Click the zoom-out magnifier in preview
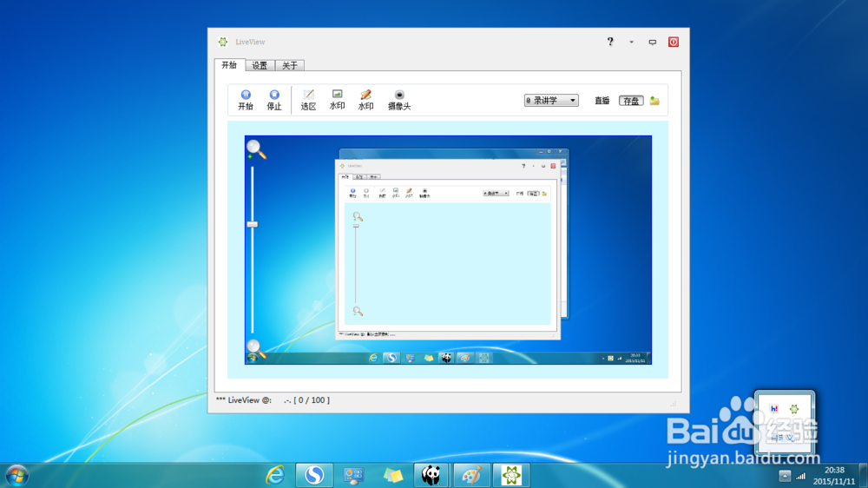The width and height of the screenshot is (868, 488). point(256,349)
